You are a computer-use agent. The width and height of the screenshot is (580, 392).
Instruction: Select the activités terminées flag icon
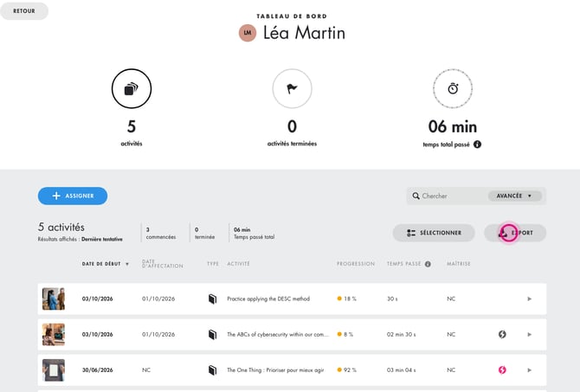coord(292,89)
